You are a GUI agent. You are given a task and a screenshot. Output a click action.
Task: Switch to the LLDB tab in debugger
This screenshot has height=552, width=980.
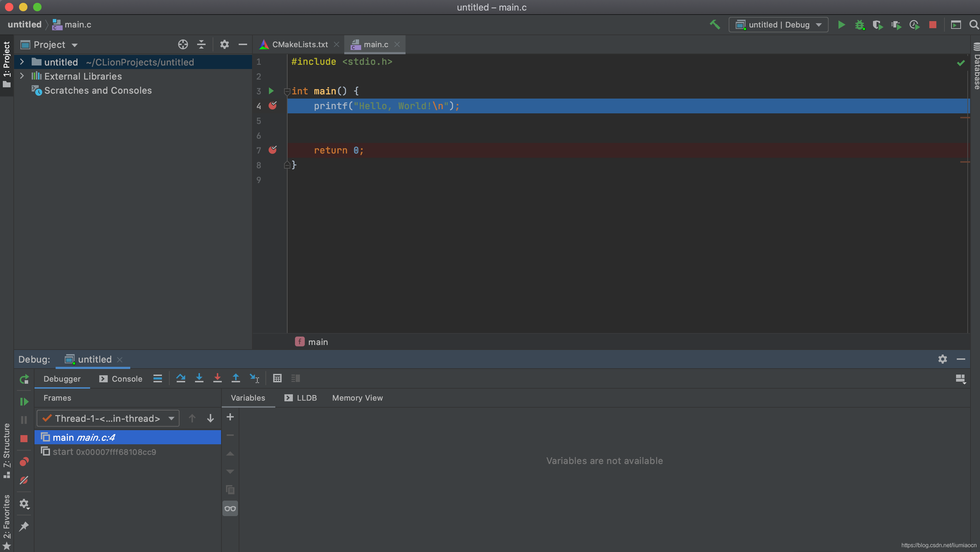click(301, 398)
